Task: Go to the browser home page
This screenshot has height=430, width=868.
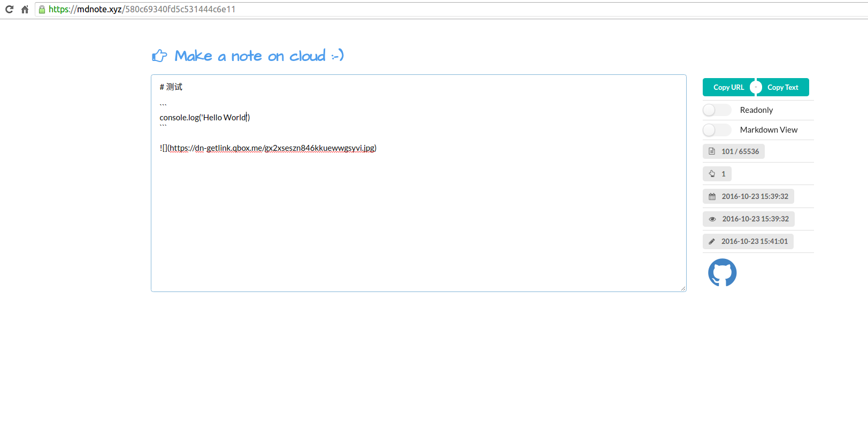Action: 25,9
